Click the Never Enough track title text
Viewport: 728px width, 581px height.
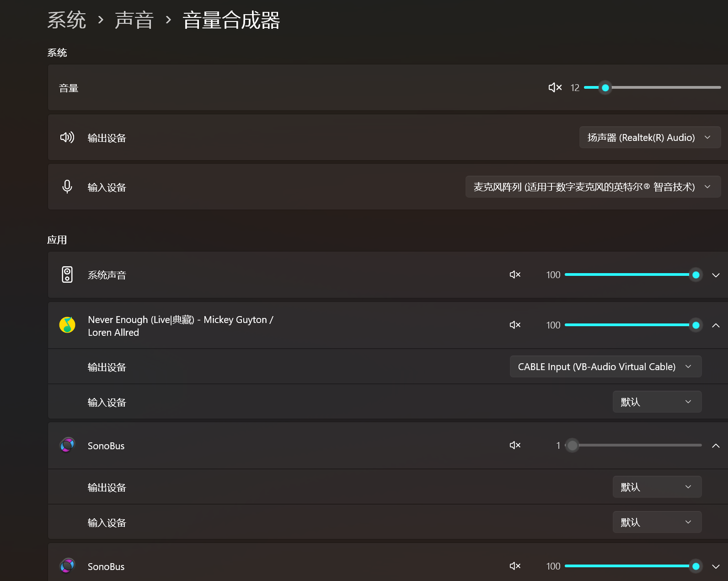pyautogui.click(x=181, y=326)
